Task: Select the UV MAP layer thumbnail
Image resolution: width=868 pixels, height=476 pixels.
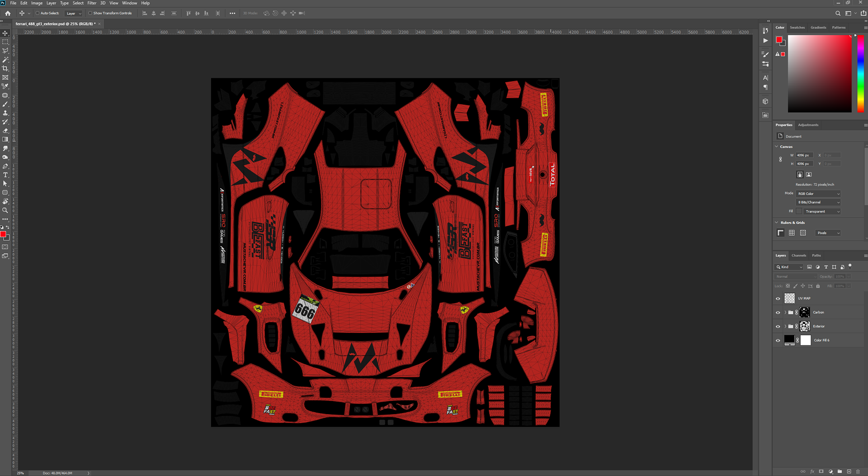Action: click(789, 298)
